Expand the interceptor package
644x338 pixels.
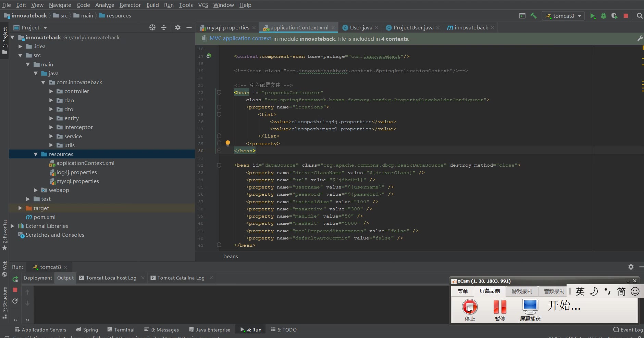coord(51,127)
